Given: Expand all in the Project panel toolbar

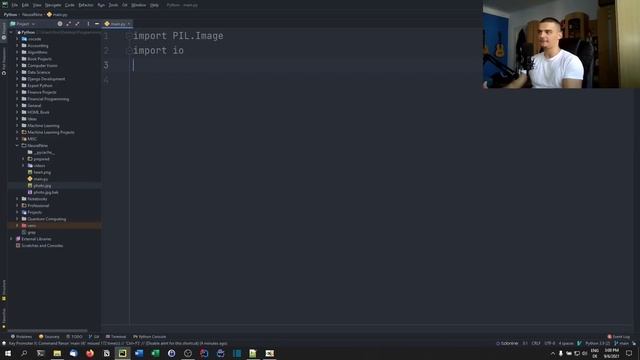Looking at the screenshot, I should click(x=69, y=24).
